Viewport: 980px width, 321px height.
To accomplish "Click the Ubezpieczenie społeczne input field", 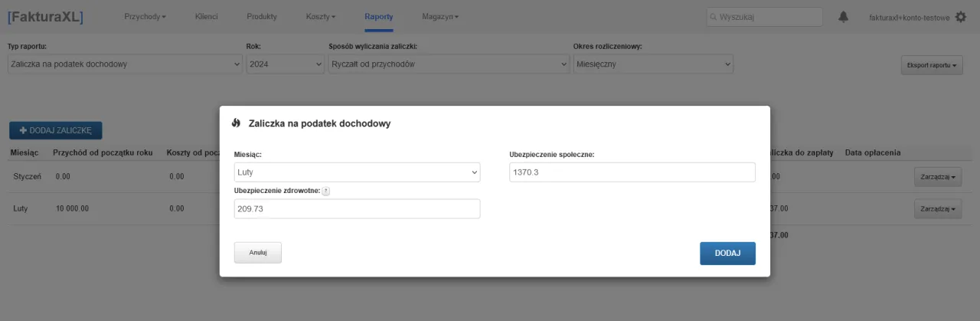I will coord(632,172).
